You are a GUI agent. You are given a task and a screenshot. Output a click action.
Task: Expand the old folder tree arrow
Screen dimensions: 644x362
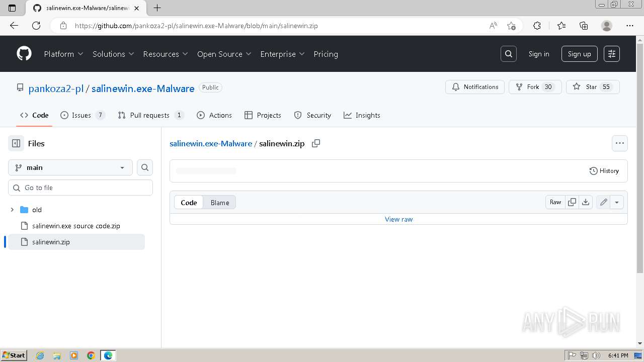pyautogui.click(x=12, y=210)
